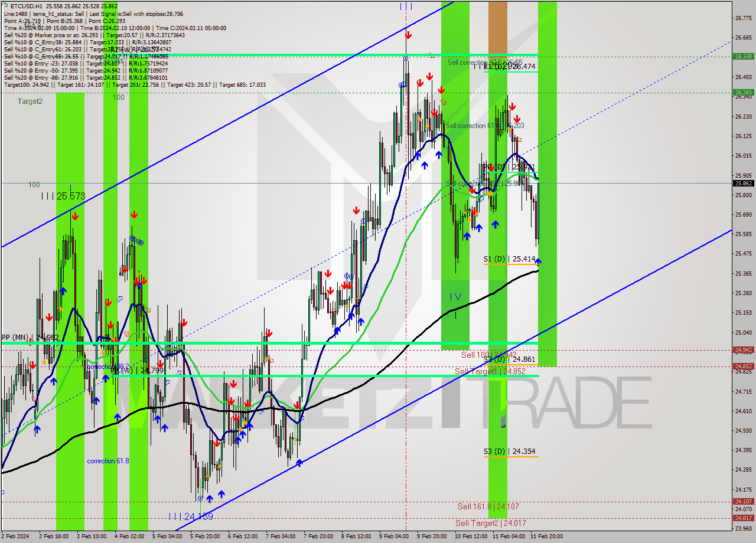This screenshot has width=756, height=543.
Task: Click the 25.475 price axis value
Action: 744,254
